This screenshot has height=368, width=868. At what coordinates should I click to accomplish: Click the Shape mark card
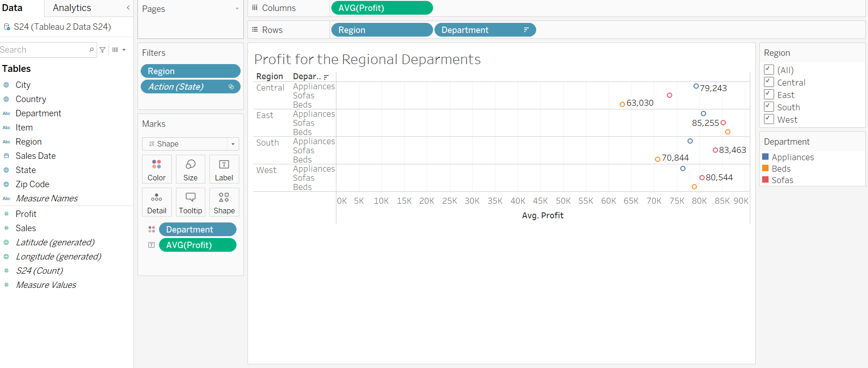tap(224, 202)
